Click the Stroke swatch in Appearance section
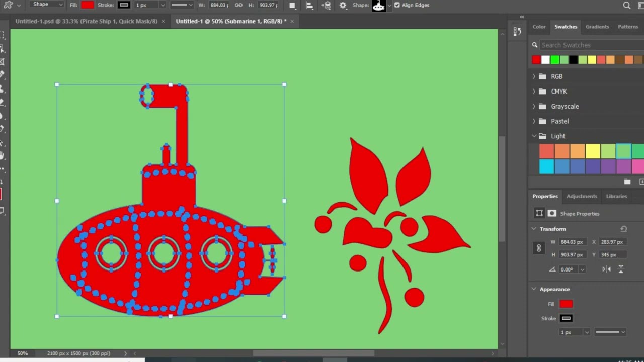This screenshot has width=644, height=362. tap(566, 318)
